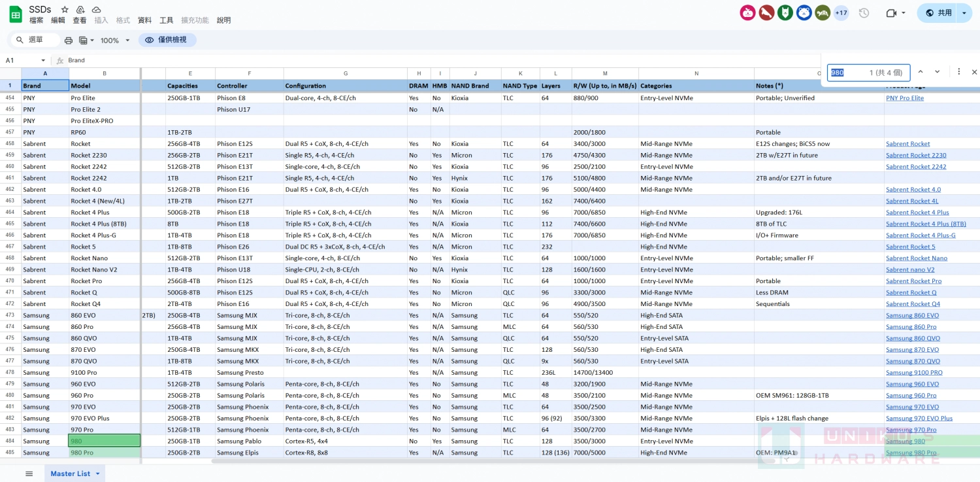Image resolution: width=980 pixels, height=482 pixels.
Task: Click the find text field containing 980
Action: [x=868, y=73]
